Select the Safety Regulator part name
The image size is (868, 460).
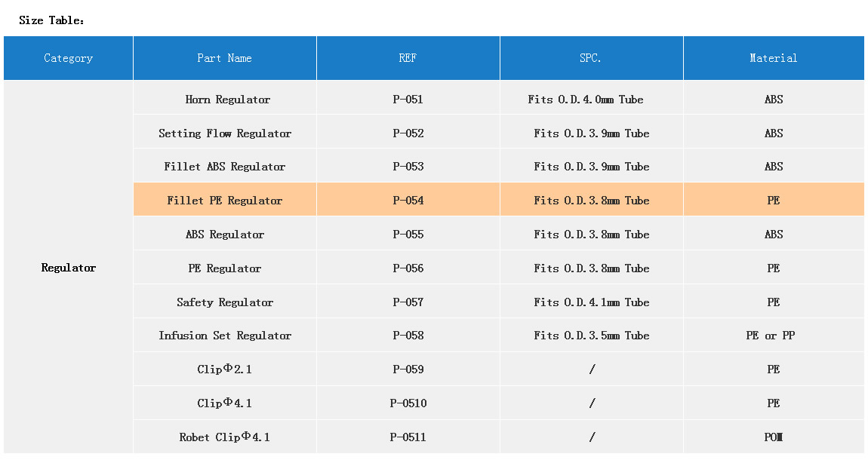pos(225,302)
